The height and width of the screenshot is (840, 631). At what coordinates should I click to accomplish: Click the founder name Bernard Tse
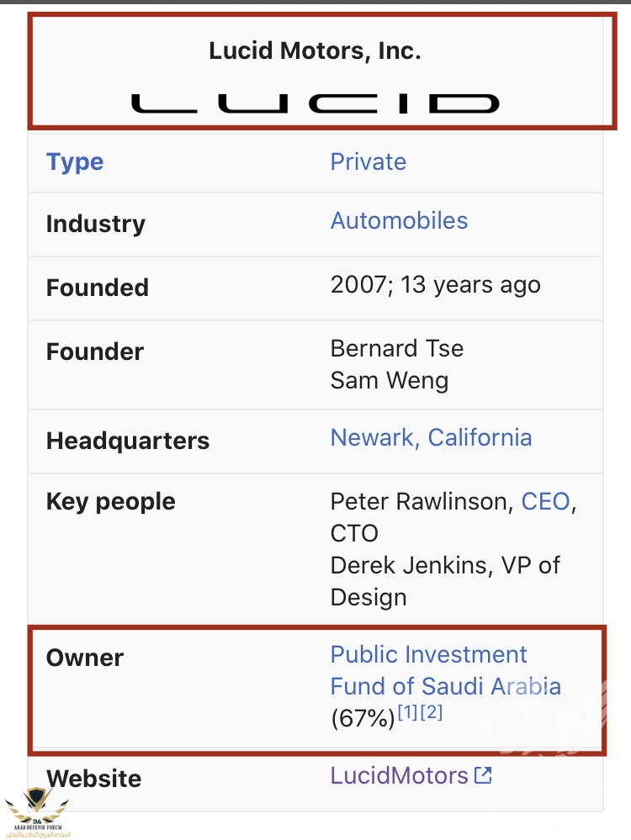tap(397, 348)
